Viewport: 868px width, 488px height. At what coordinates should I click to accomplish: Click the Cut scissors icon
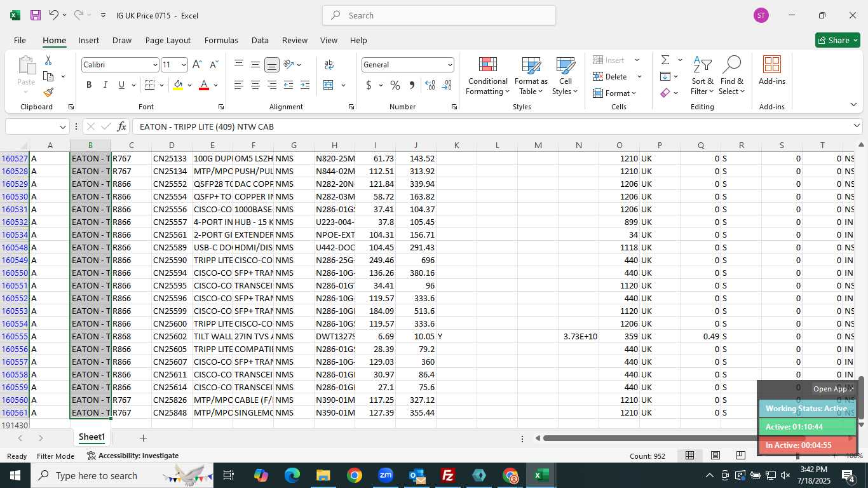point(48,60)
